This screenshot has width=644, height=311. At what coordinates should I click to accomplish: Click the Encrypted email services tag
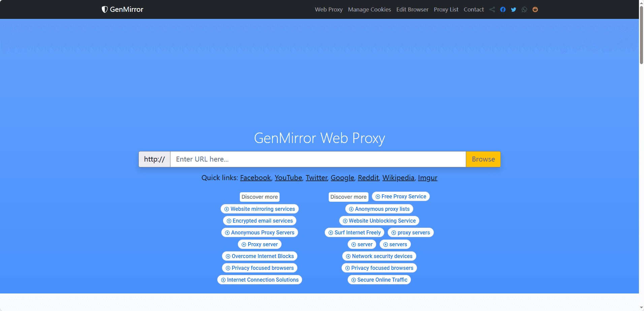click(260, 221)
